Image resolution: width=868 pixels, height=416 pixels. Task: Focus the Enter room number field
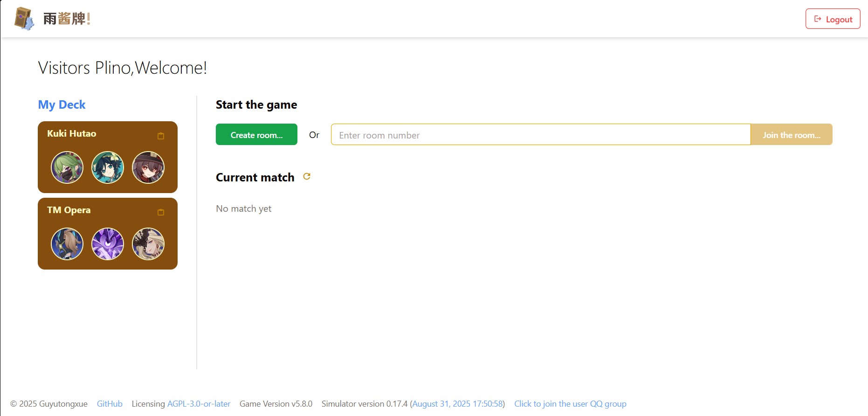[x=541, y=134]
